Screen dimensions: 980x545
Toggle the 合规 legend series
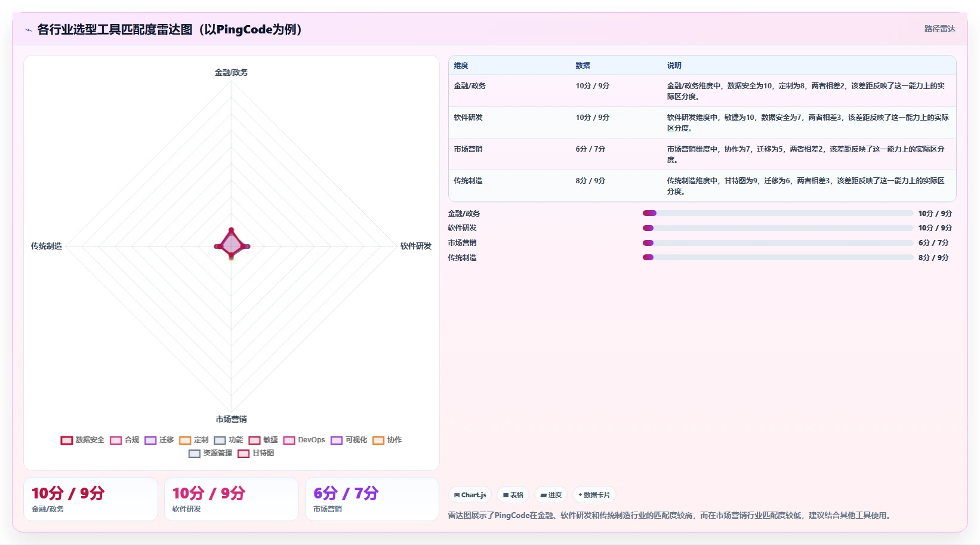coord(125,440)
